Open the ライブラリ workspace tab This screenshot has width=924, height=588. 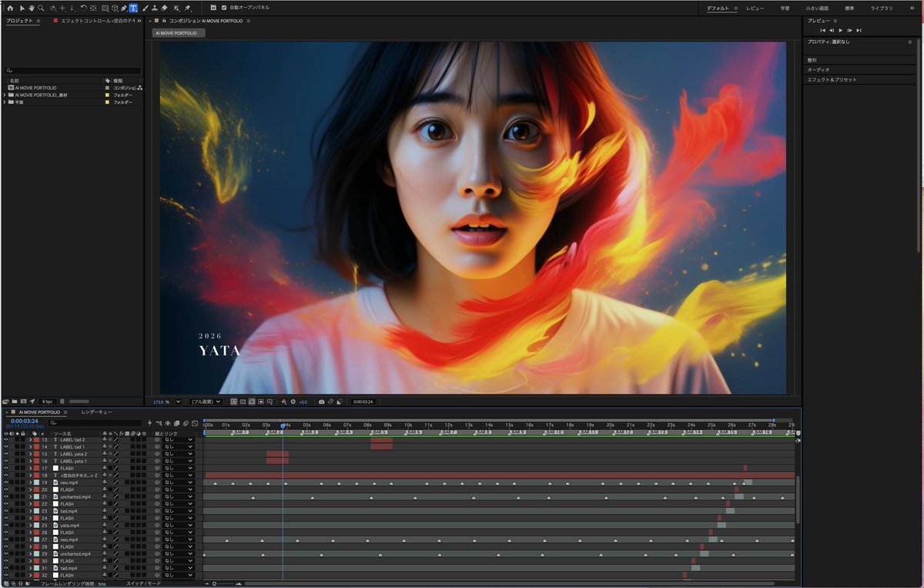pyautogui.click(x=882, y=8)
